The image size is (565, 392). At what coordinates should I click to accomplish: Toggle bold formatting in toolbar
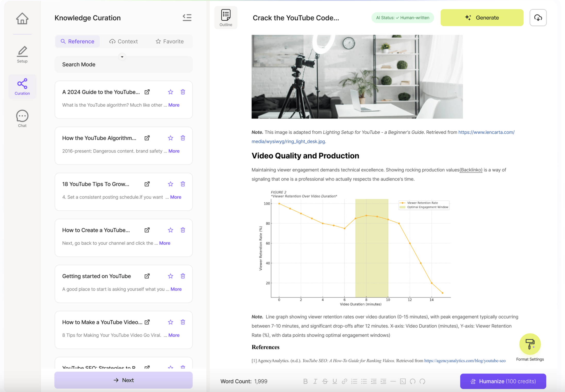(x=305, y=381)
